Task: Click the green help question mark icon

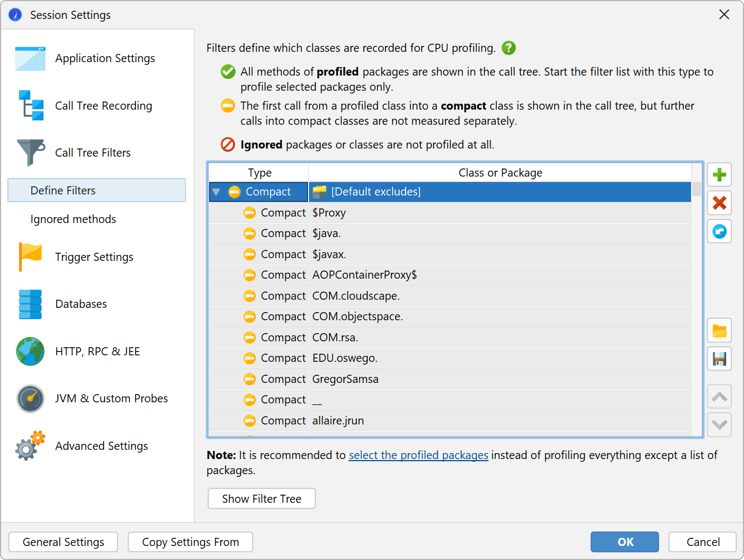Action: point(508,48)
